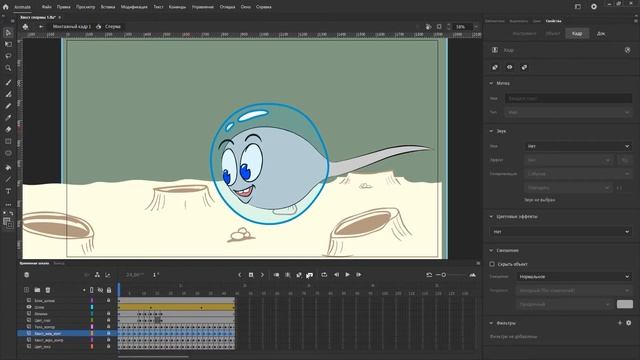Play the animation with the play button
The width and height of the screenshot is (640, 360).
(347, 275)
